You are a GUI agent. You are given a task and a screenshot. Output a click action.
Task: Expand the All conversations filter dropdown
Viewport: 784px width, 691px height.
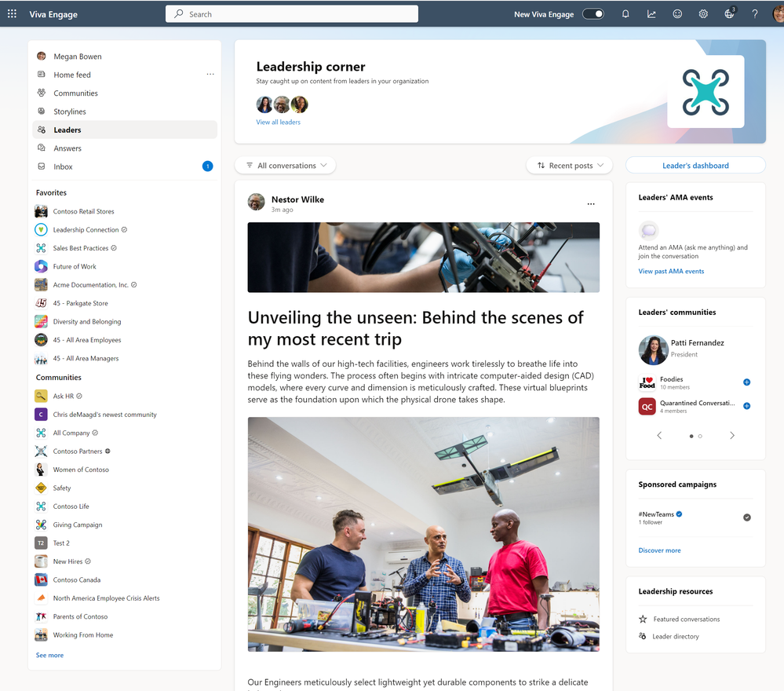tap(286, 165)
